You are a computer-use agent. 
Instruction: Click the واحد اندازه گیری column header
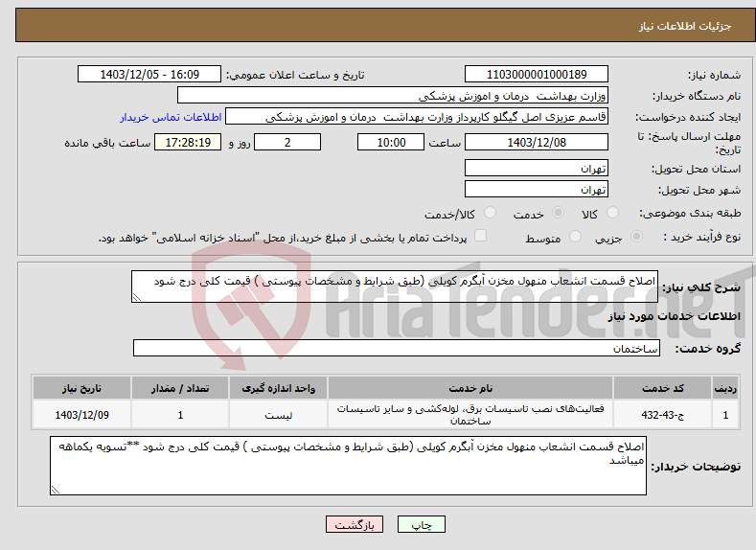click(279, 388)
